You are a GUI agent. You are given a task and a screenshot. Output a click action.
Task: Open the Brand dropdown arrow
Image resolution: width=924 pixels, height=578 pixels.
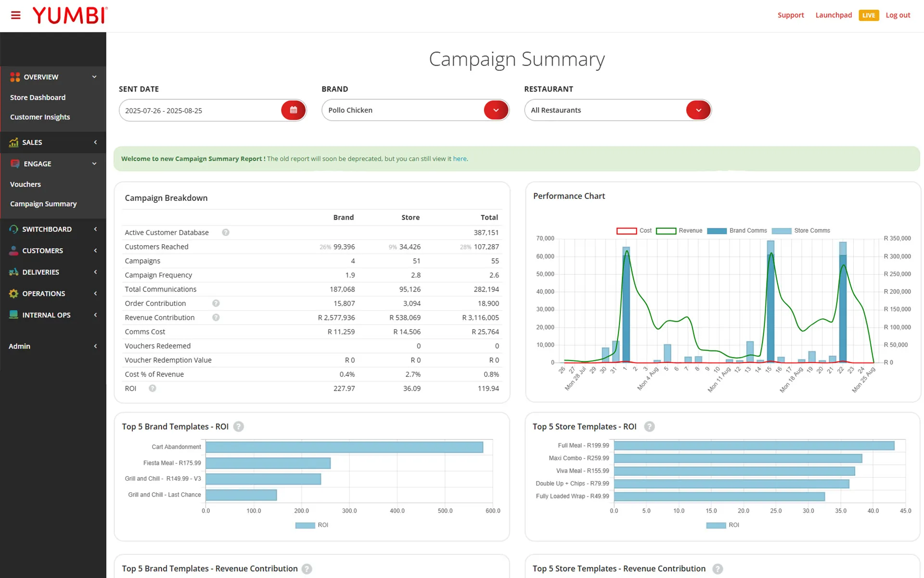[496, 110]
